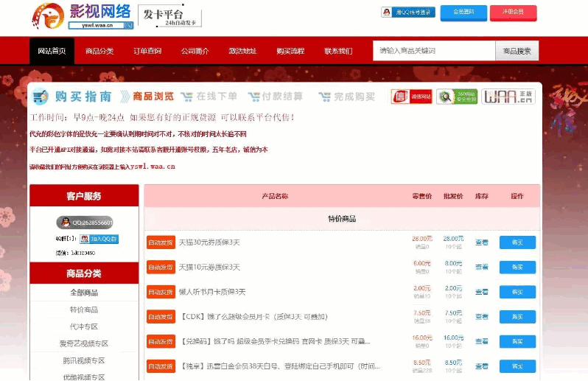View details for 【兑换码】饿了吗 item
Screen dimensions: 588x381
481,342
